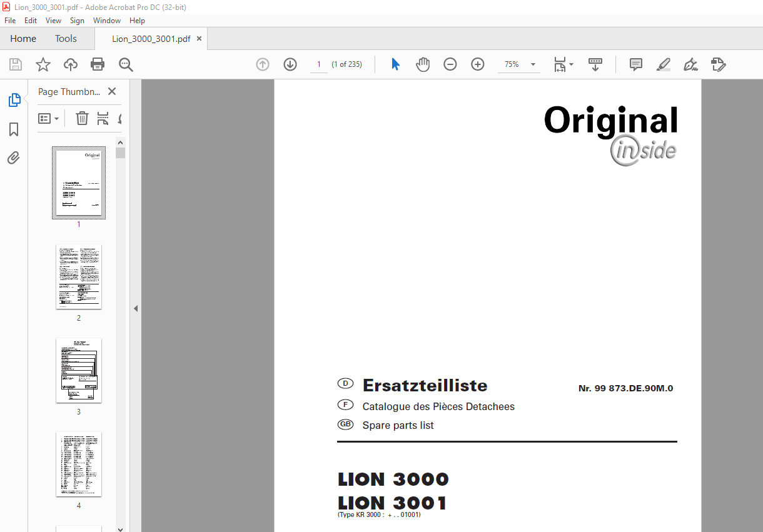This screenshot has height=532, width=763.
Task: Open thumbnail options dropdown menu
Action: click(x=48, y=118)
